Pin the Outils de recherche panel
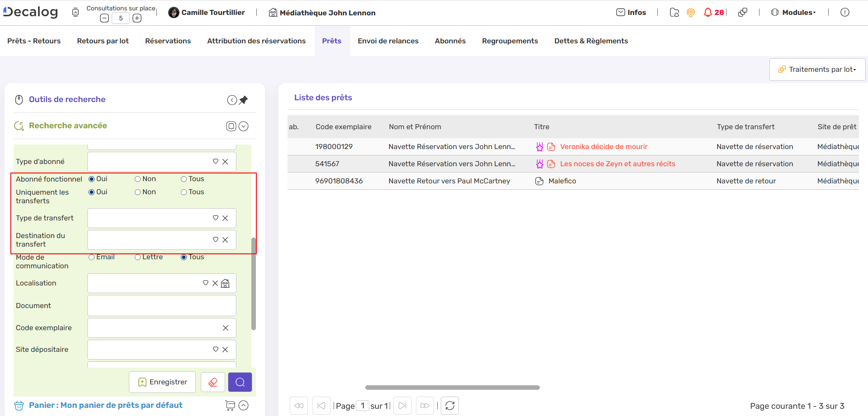Viewport: 868px width, 416px height. (244, 100)
